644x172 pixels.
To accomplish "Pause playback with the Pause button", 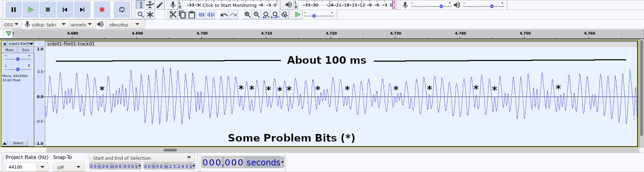I will click(14, 10).
